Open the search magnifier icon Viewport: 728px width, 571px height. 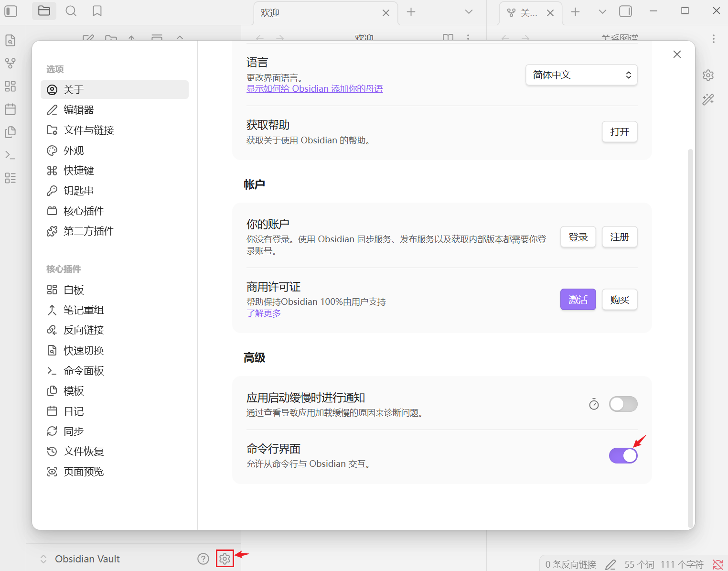point(71,11)
